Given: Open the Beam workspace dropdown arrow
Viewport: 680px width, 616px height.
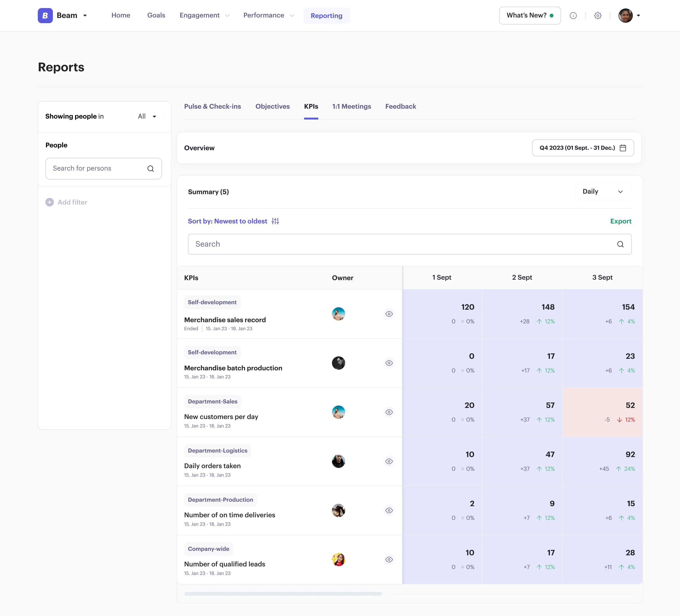Looking at the screenshot, I should 85,16.
